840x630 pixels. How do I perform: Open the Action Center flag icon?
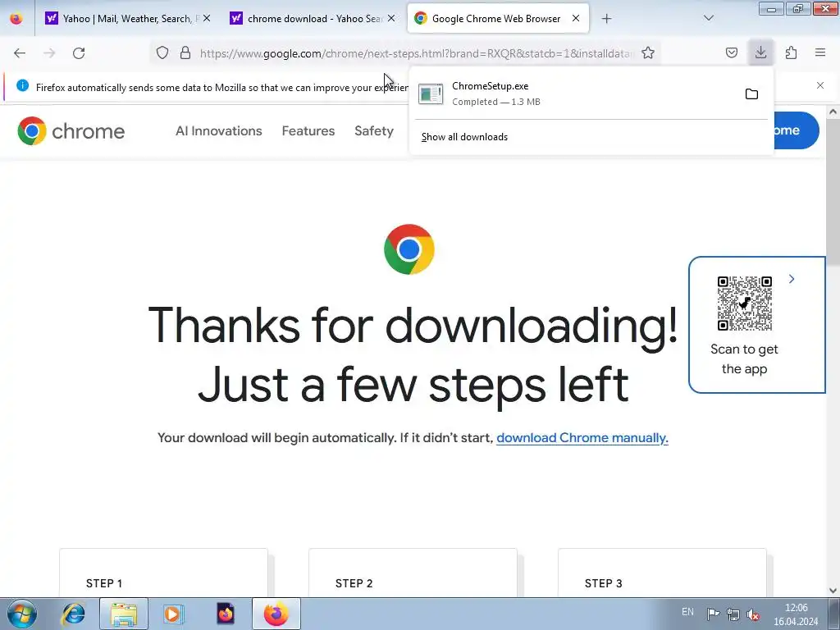tap(713, 614)
